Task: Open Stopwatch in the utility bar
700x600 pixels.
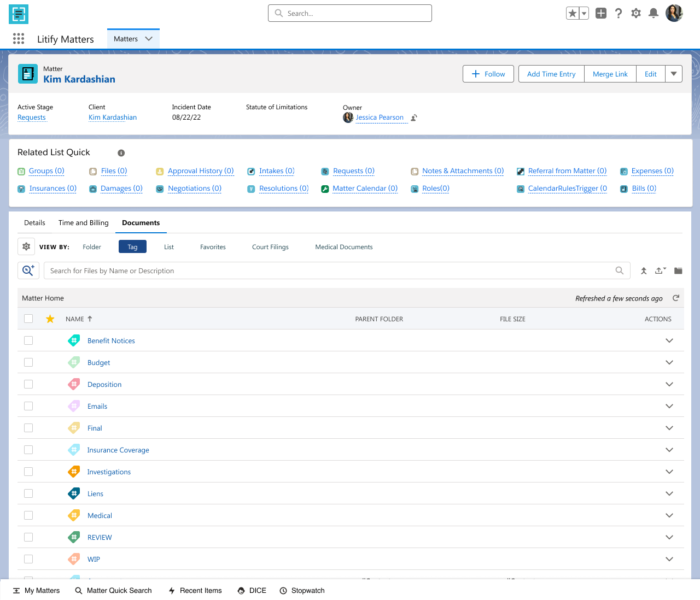Action: (x=302, y=590)
